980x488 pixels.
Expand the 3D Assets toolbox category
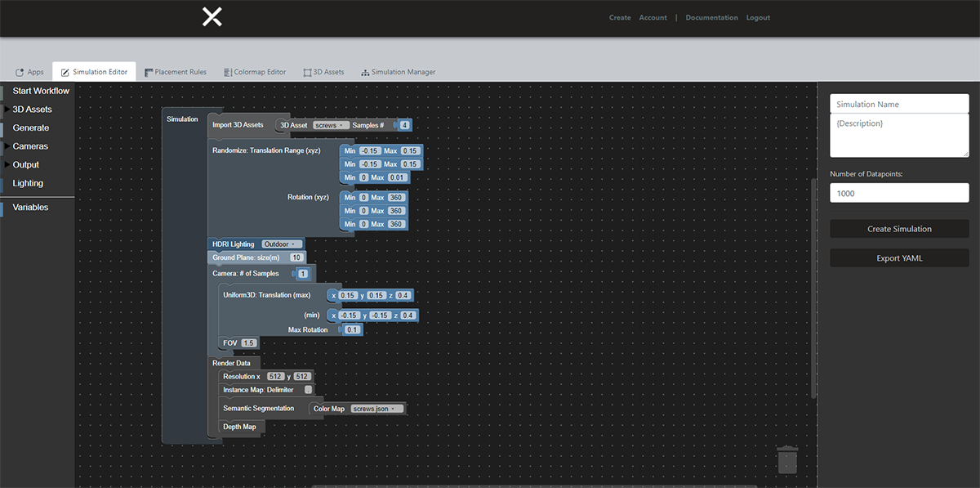click(x=8, y=110)
